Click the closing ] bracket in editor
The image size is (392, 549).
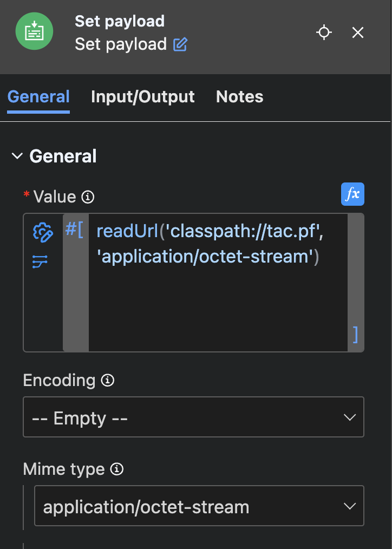(355, 334)
